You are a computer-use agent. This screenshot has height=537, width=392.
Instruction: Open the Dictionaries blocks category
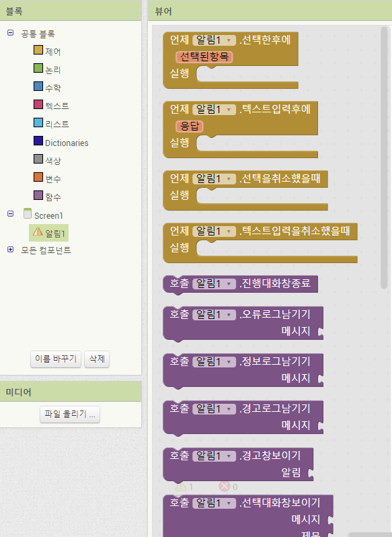click(x=67, y=143)
